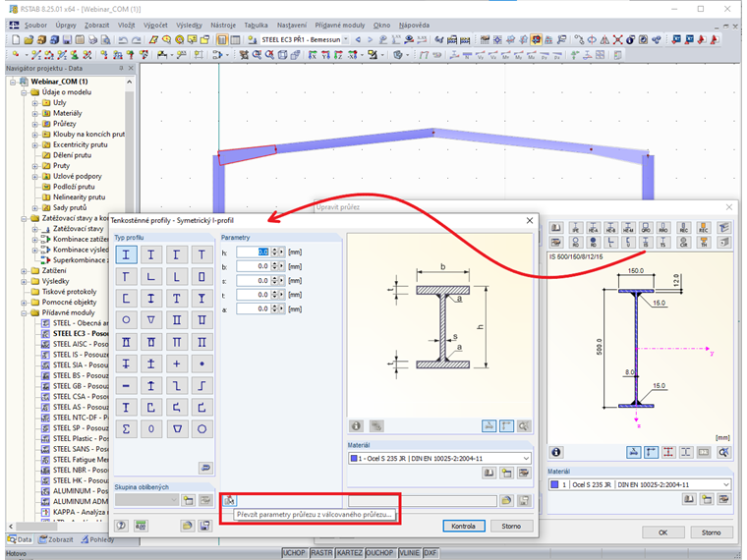The image size is (747, 560).
Task: Click the CIR circular section button
Action: pyautogui.click(x=684, y=242)
